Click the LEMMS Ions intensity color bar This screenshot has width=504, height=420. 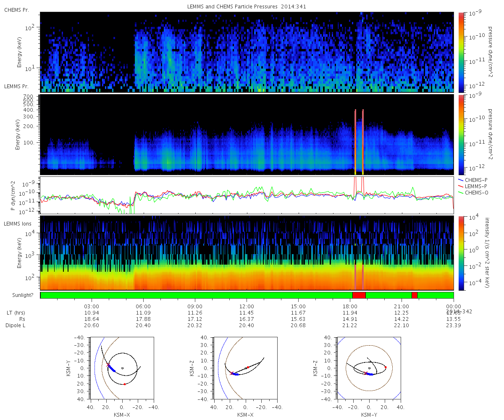coord(461,253)
